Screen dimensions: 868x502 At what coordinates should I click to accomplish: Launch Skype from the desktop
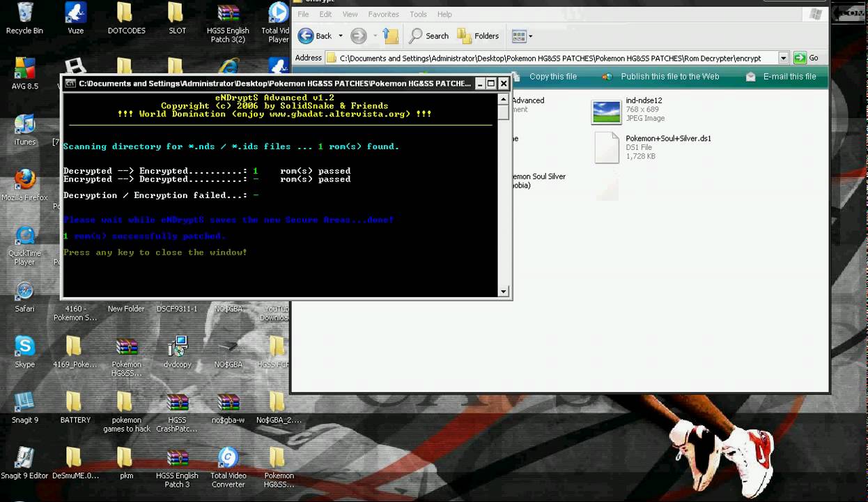[x=24, y=352]
